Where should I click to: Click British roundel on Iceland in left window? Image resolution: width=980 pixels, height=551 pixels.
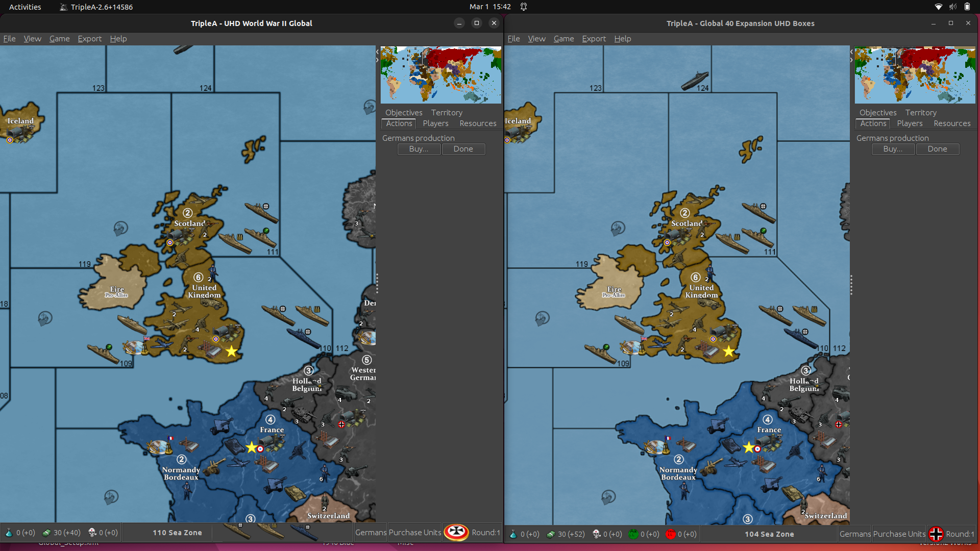click(x=10, y=140)
